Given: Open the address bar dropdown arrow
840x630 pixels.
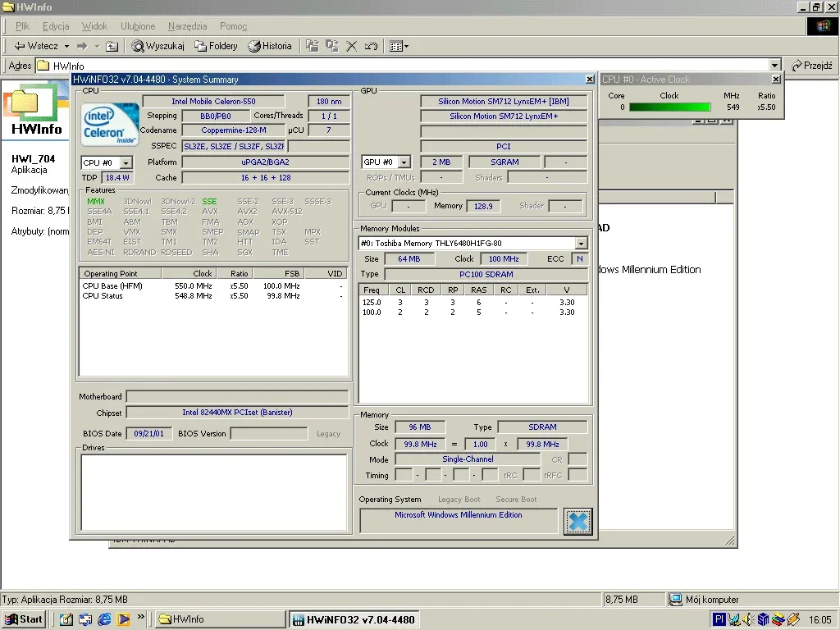Looking at the screenshot, I should [x=774, y=66].
